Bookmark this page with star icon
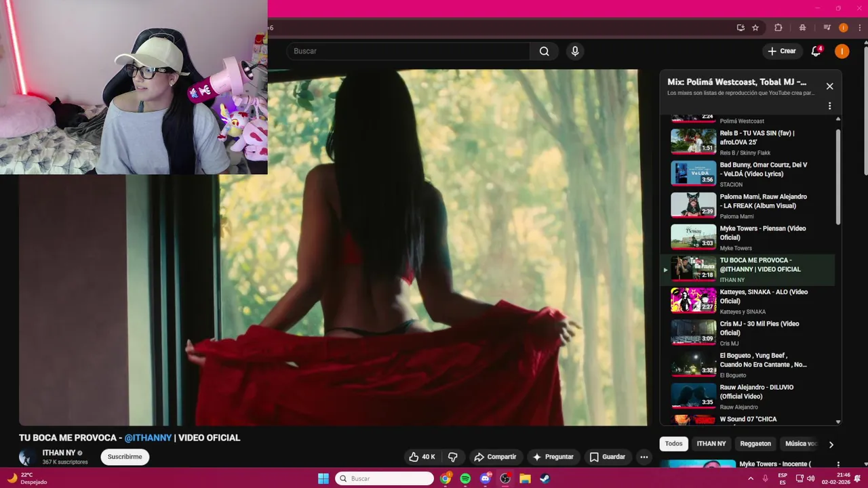Viewport: 868px width, 488px height. (755, 28)
